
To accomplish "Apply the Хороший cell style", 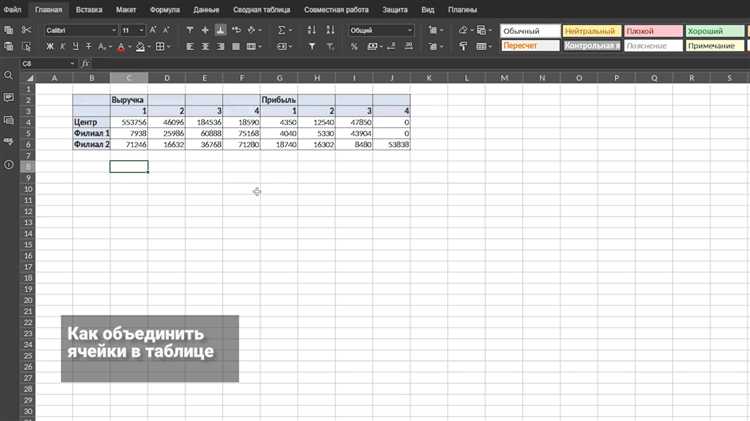I will click(715, 31).
